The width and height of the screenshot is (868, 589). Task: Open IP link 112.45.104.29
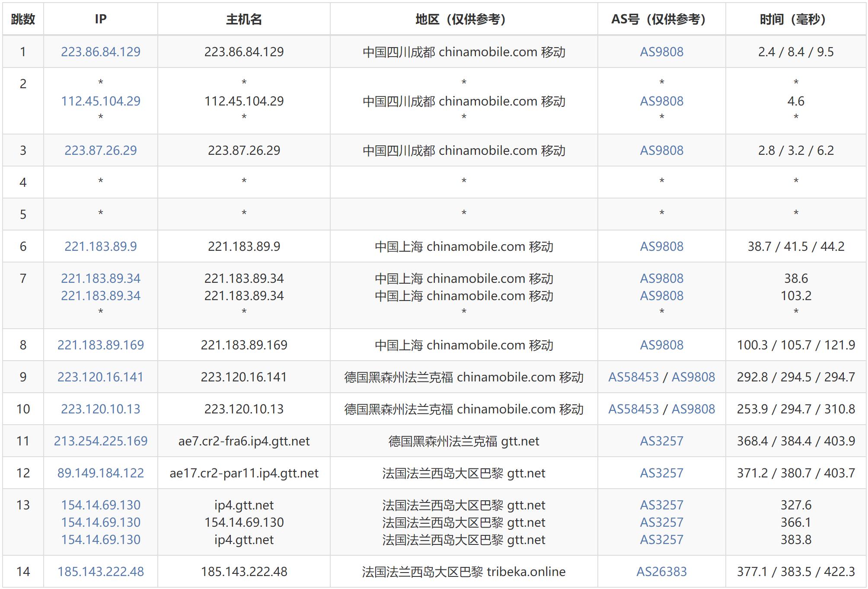tap(101, 101)
